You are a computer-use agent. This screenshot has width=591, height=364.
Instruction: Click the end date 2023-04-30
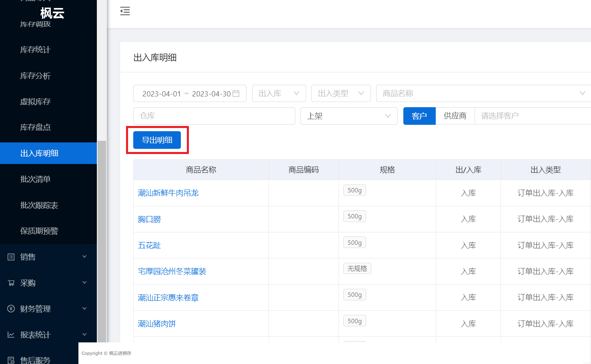pos(211,94)
